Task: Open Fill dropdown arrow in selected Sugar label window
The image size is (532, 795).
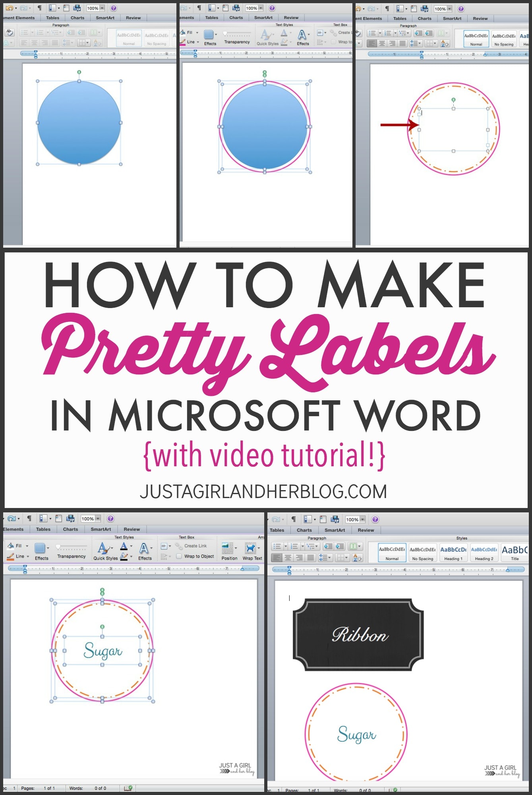Action: pos(27,546)
